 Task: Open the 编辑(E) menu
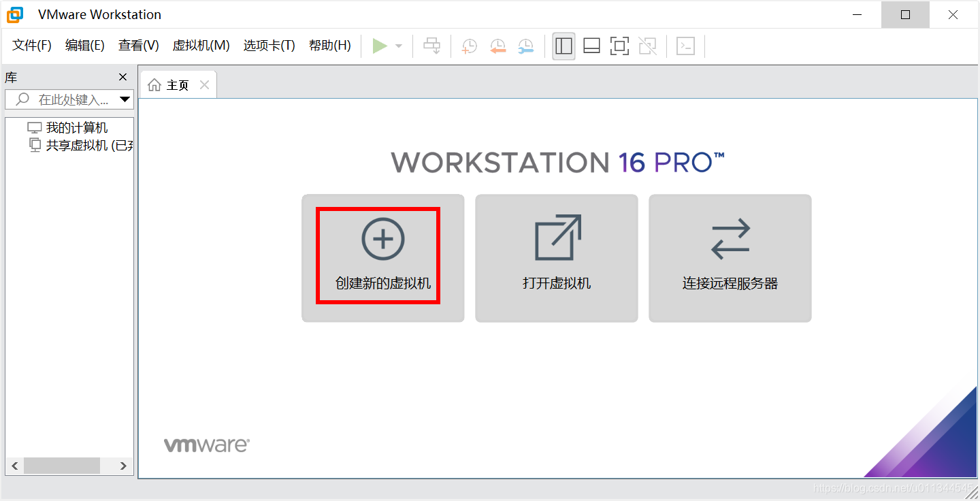(85, 46)
